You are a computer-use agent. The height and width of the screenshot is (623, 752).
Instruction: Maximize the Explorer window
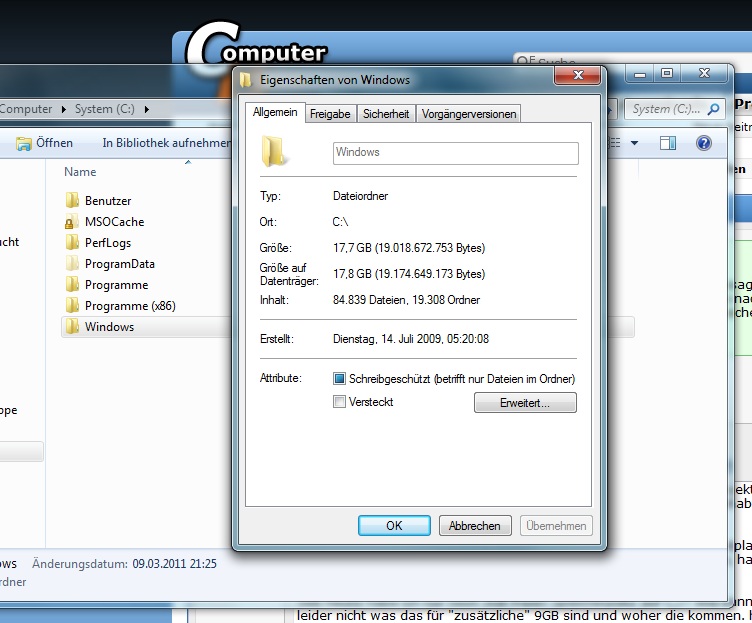[x=667, y=73]
